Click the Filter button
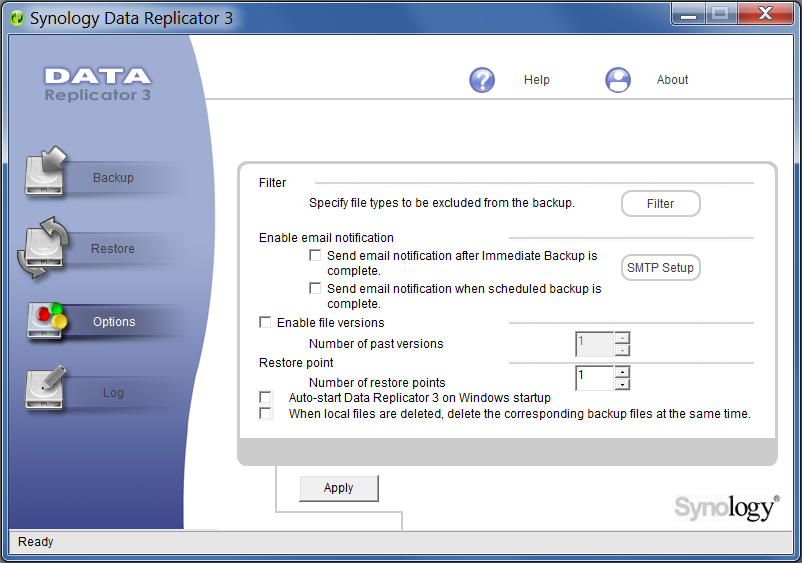The height and width of the screenshot is (563, 802). pyautogui.click(x=660, y=204)
